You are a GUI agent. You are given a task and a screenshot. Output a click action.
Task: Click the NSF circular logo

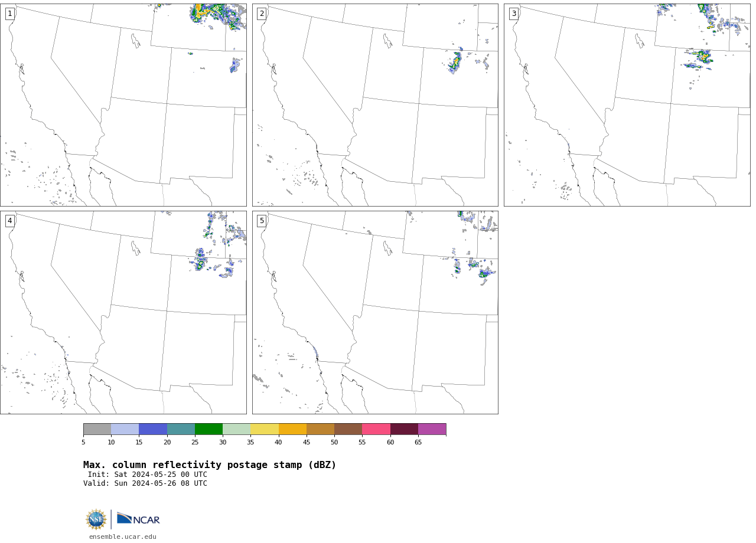pyautogui.click(x=96, y=519)
